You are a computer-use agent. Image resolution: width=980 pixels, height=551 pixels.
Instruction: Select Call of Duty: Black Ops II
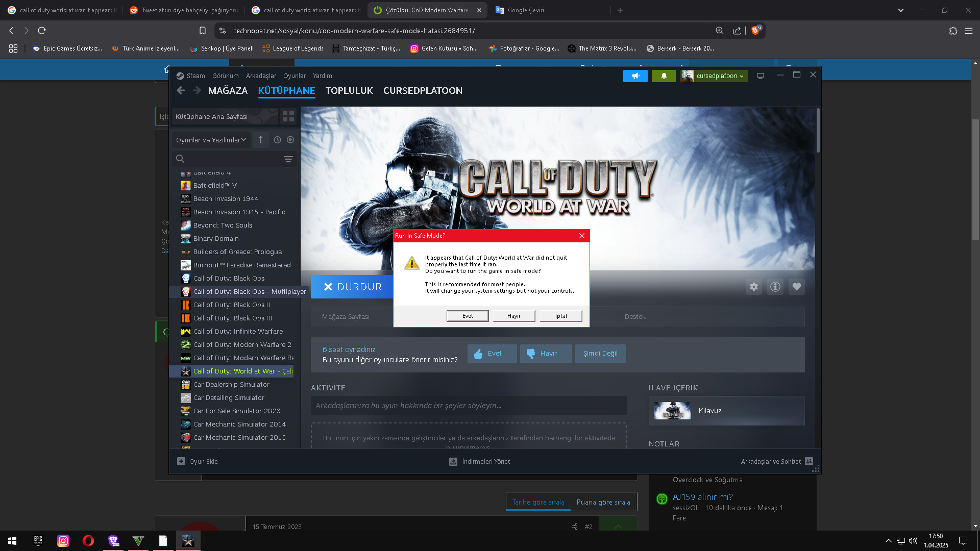231,305
